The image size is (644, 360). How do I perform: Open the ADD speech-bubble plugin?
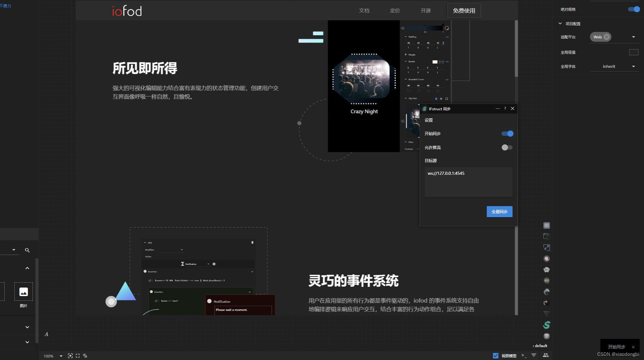(546, 280)
